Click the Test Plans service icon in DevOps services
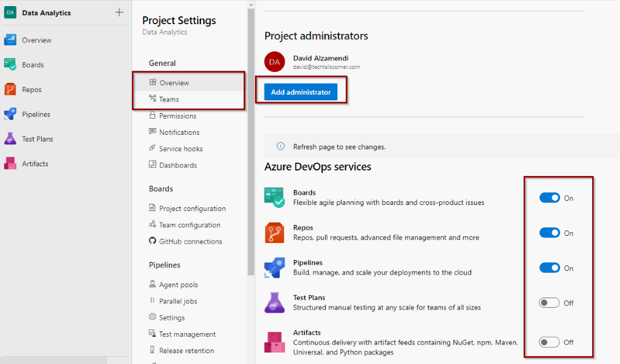 (x=274, y=303)
